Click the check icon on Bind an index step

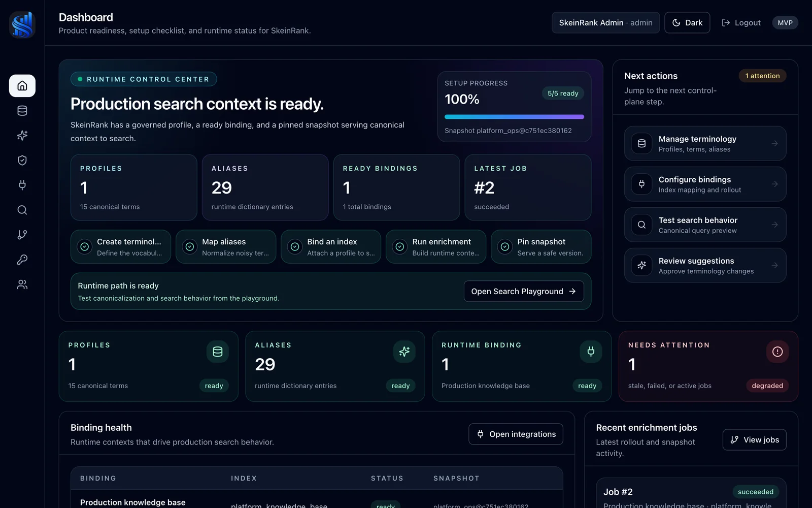[x=295, y=247]
